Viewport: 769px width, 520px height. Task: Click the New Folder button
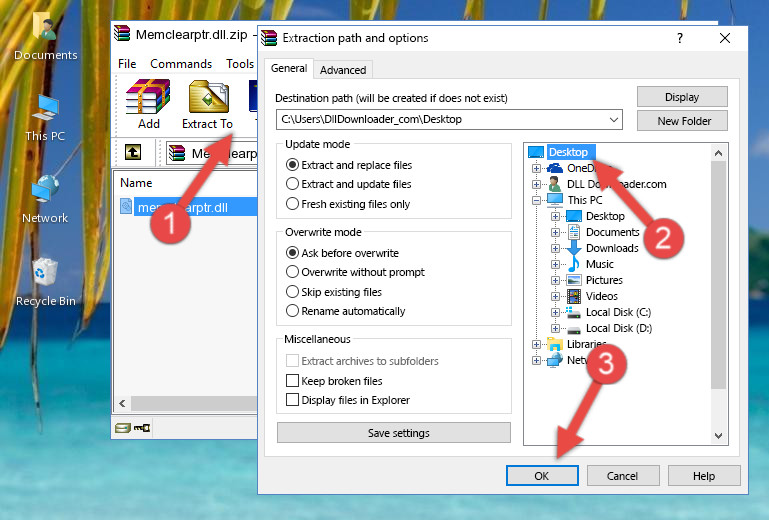(682, 121)
